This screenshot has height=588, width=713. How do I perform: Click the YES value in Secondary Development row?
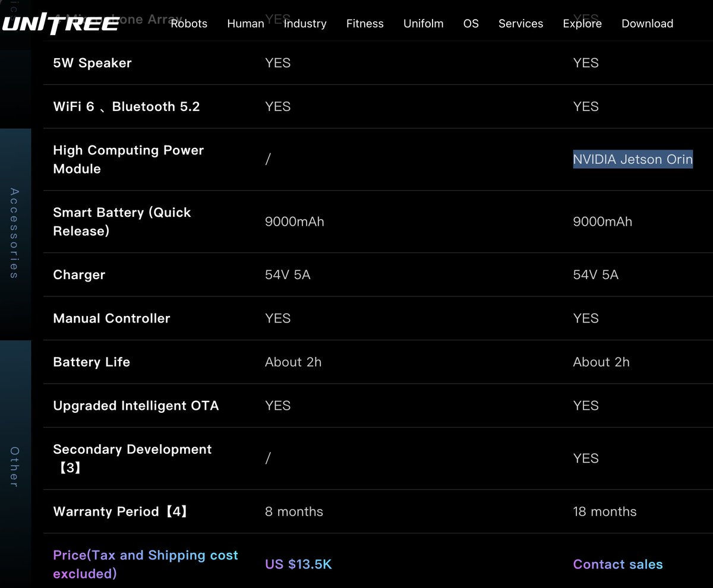click(586, 459)
